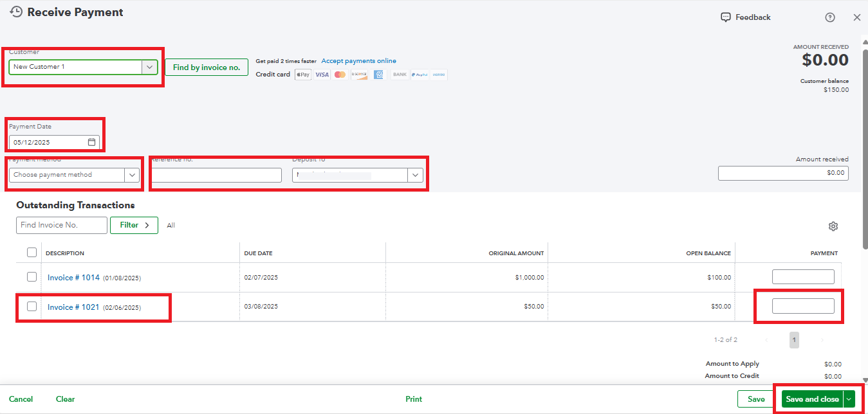Click the Visa card icon
Screen dimensions: 868x414
pyautogui.click(x=322, y=75)
